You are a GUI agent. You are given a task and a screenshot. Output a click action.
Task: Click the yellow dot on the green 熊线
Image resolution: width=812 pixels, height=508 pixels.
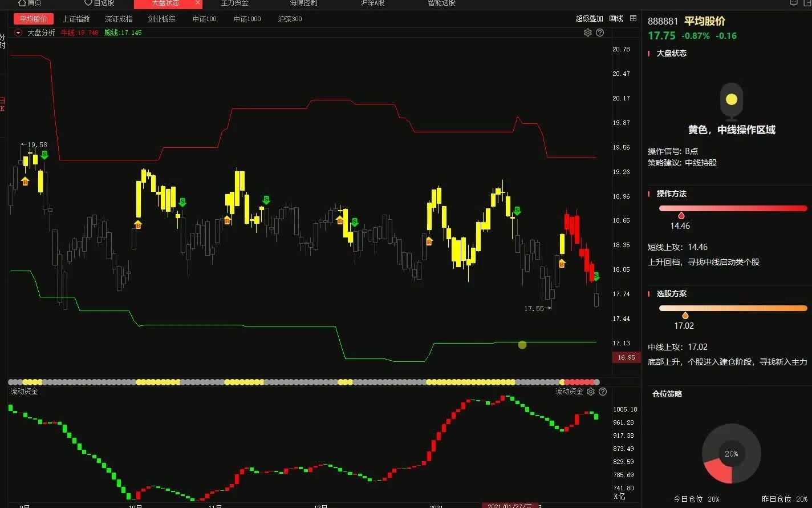522,344
